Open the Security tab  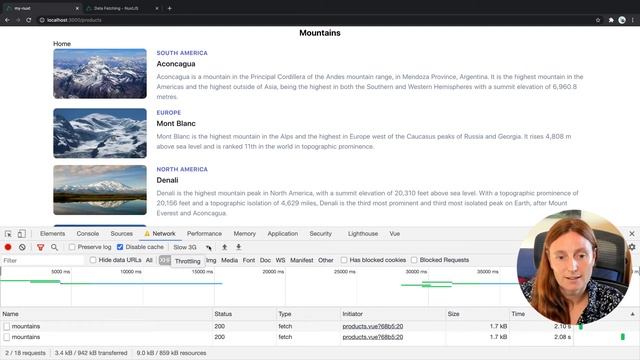320,233
